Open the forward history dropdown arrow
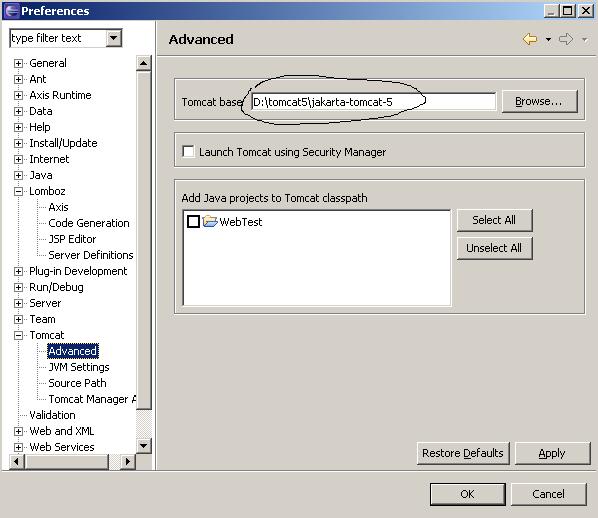This screenshot has height=518, width=598. pos(584,39)
